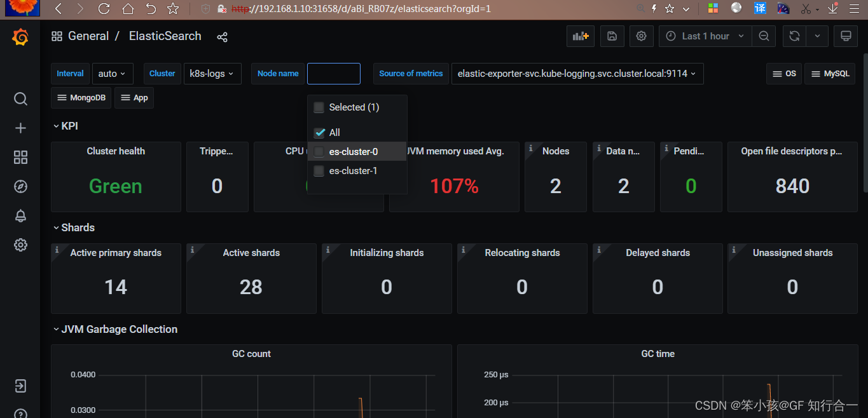Click the JVM memory used Avg. title
The height and width of the screenshot is (418, 868).
pos(455,151)
